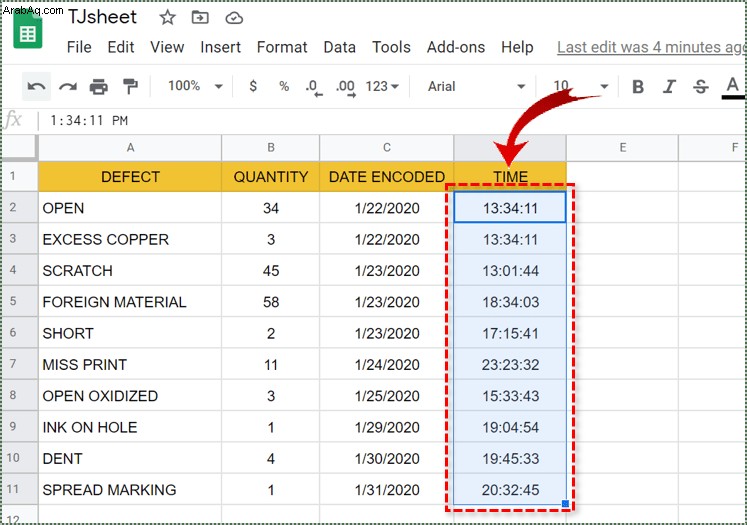747x525 pixels.
Task: Toggle bold formatting
Action: point(638,87)
